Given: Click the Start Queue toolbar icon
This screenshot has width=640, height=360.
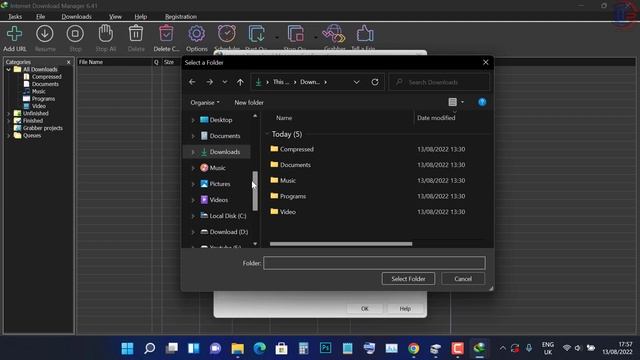Looking at the screenshot, I should (x=257, y=34).
